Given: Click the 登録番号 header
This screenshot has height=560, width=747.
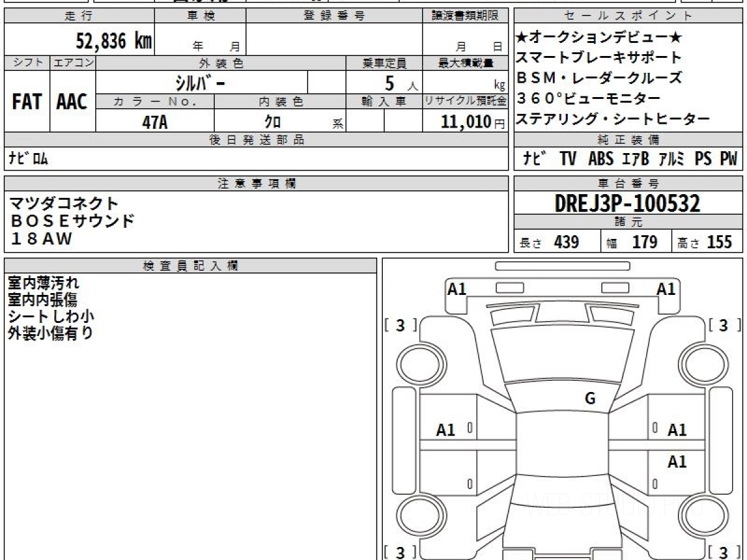Looking at the screenshot, I should click(334, 16).
